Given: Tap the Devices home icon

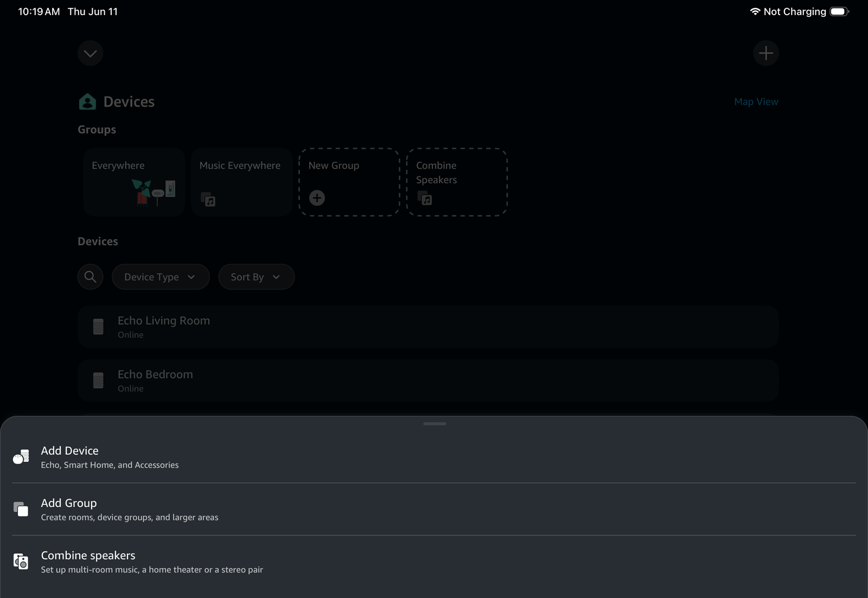Looking at the screenshot, I should tap(87, 102).
